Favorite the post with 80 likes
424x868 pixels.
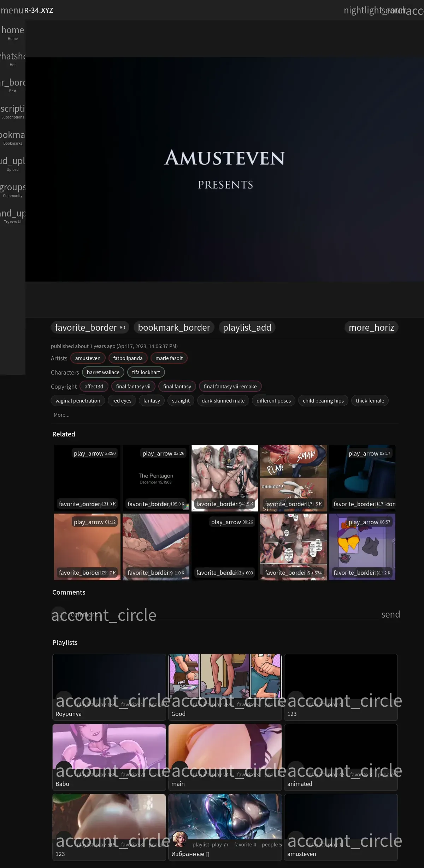pos(90,328)
